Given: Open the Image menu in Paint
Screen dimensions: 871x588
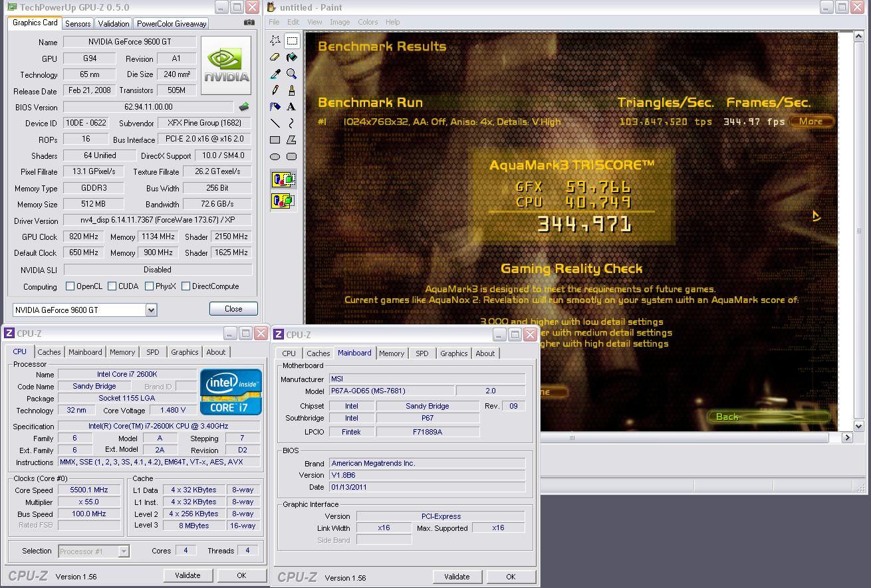Looking at the screenshot, I should click(340, 22).
